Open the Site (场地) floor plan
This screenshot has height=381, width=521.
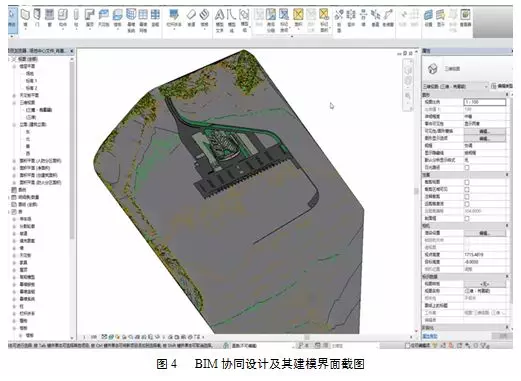point(30,74)
